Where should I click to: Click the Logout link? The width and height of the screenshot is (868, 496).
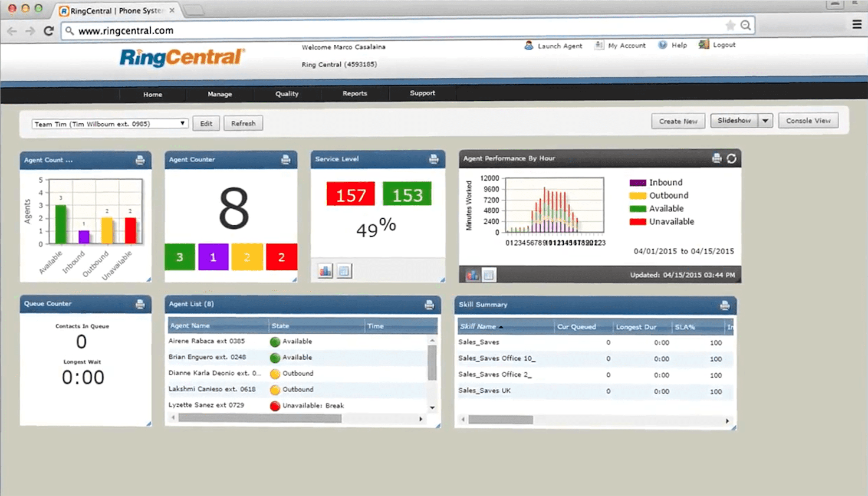[724, 45]
